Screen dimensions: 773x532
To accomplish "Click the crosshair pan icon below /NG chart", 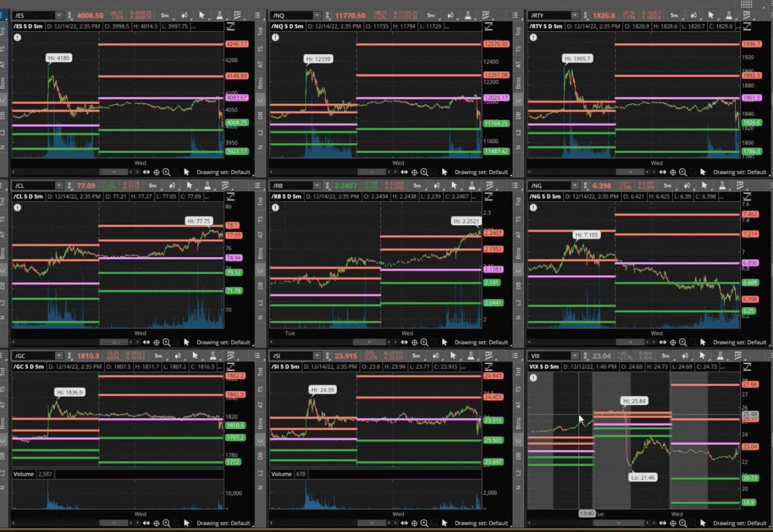I will [x=672, y=342].
